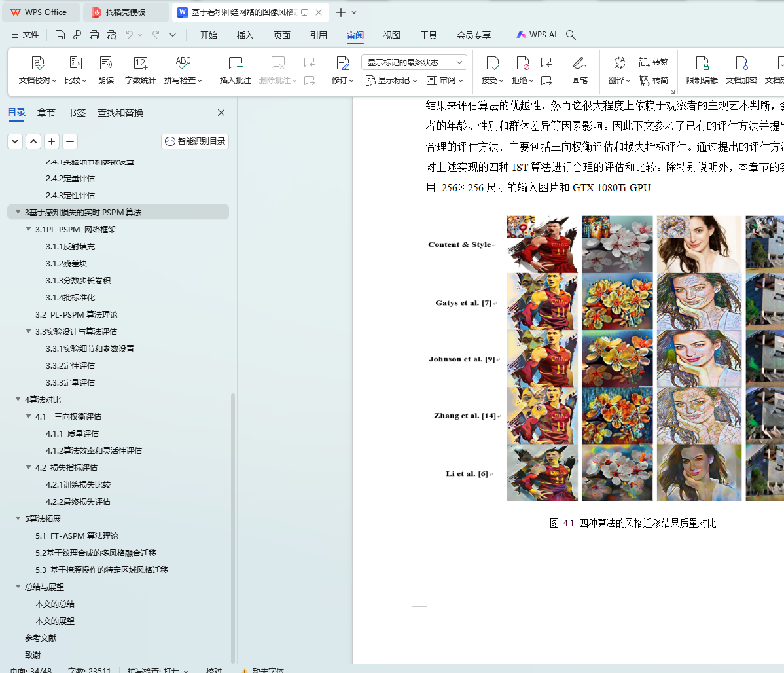The height and width of the screenshot is (673, 784).
Task: Go to 致谢 heading
Action: [x=33, y=655]
